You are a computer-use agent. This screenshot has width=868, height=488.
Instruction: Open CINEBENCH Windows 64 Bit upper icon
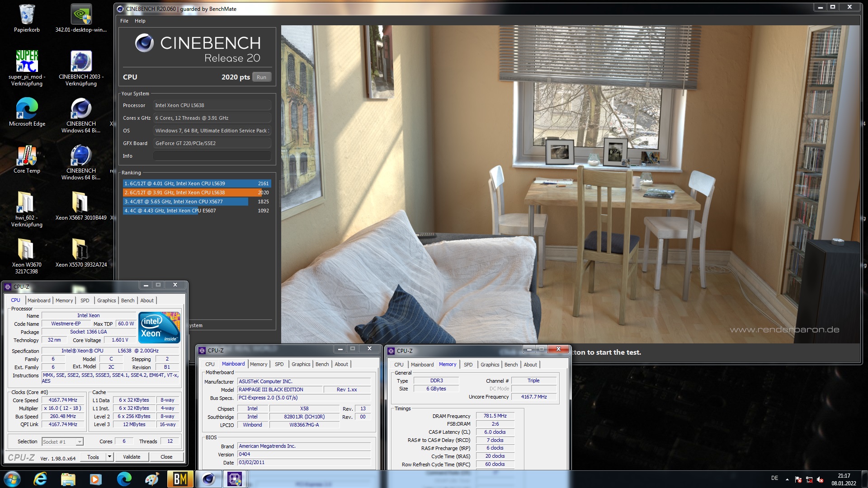pyautogui.click(x=81, y=115)
